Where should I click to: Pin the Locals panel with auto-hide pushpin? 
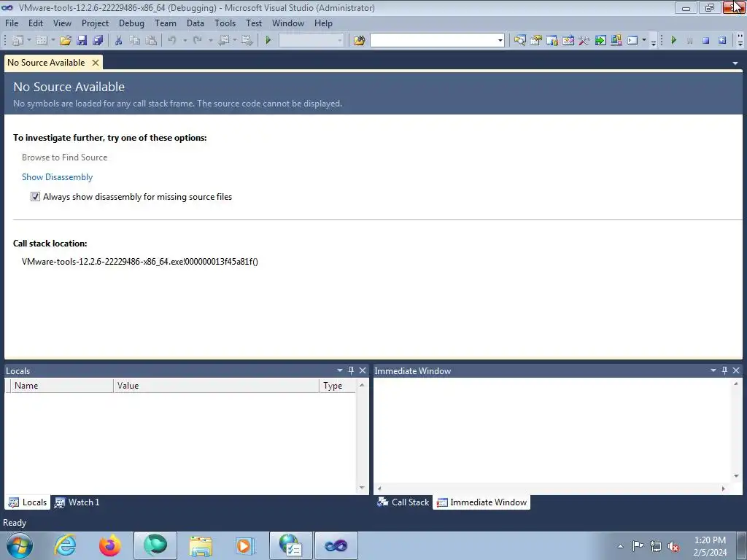point(351,370)
